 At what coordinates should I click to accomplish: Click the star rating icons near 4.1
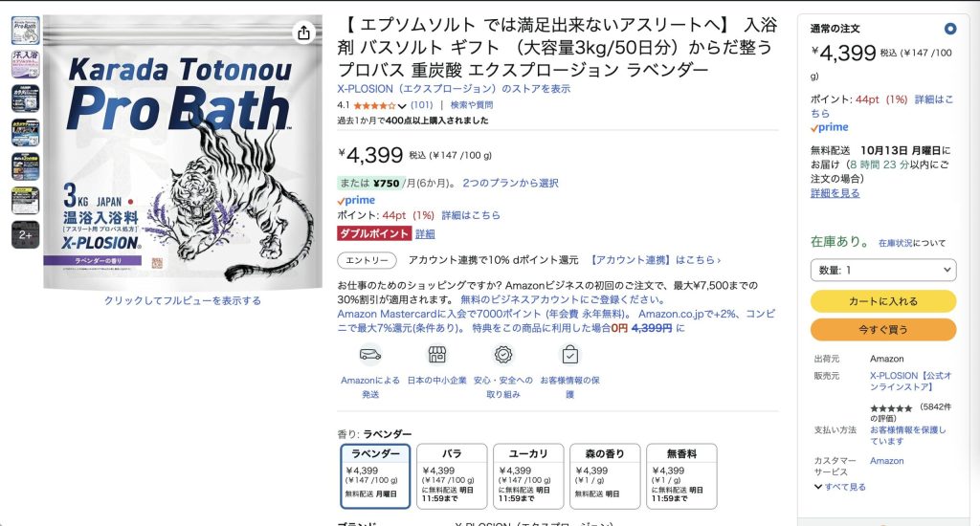tap(374, 105)
